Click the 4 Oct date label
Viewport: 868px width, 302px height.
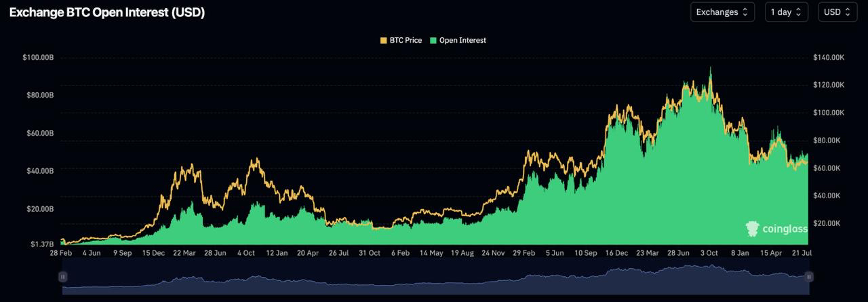[246, 252]
